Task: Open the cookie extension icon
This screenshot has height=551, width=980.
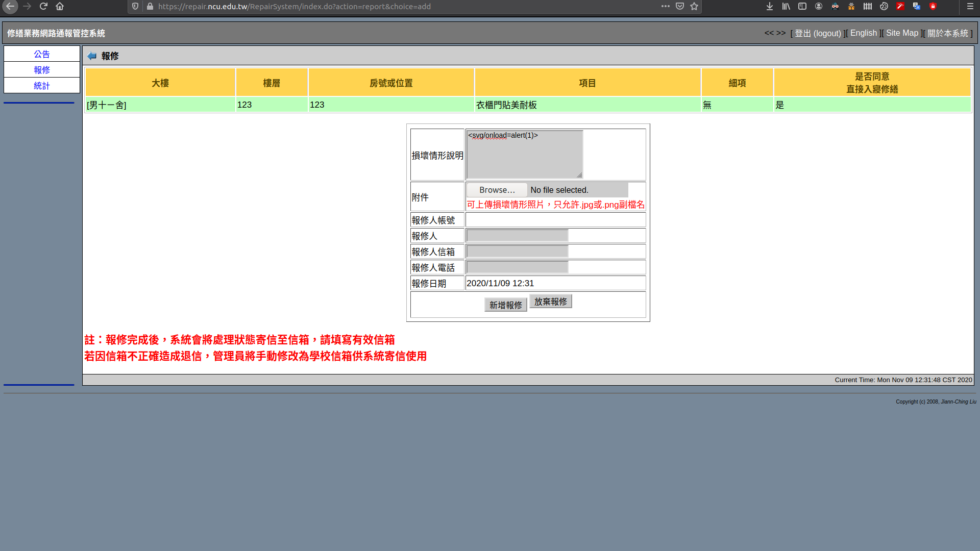Action: click(884, 6)
